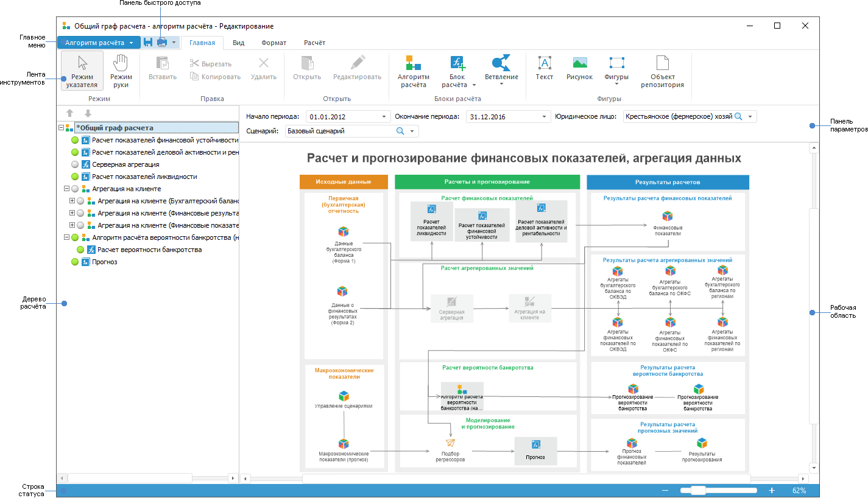Select the Режим руки hand tool
The width and height of the screenshot is (868, 498).
pyautogui.click(x=121, y=71)
